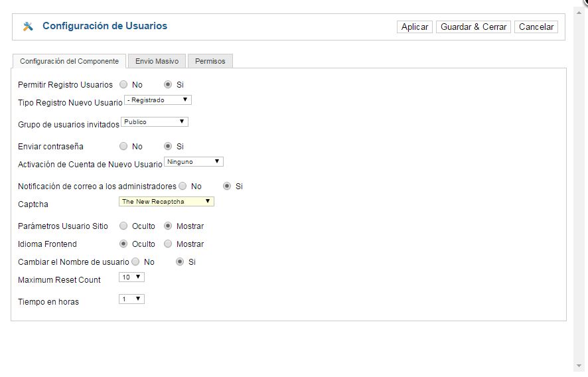
Task: Choose Mostrar for Idioma Frontend
Action: click(168, 244)
